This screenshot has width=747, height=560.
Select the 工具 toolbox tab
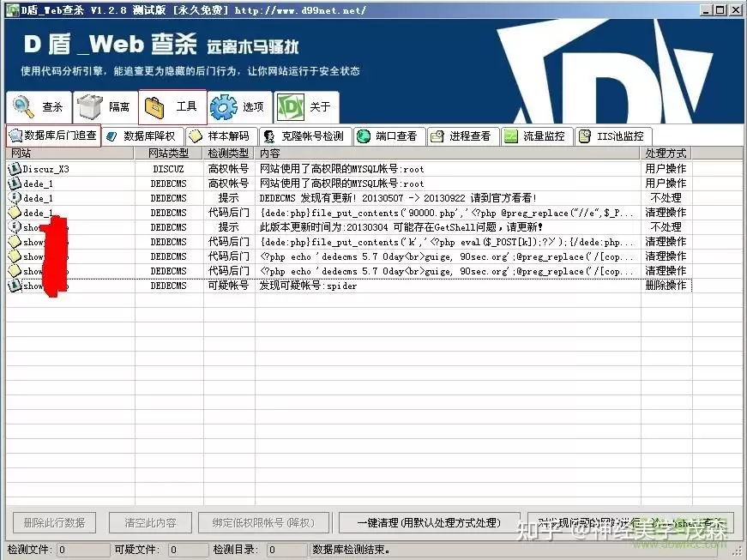[x=172, y=106]
